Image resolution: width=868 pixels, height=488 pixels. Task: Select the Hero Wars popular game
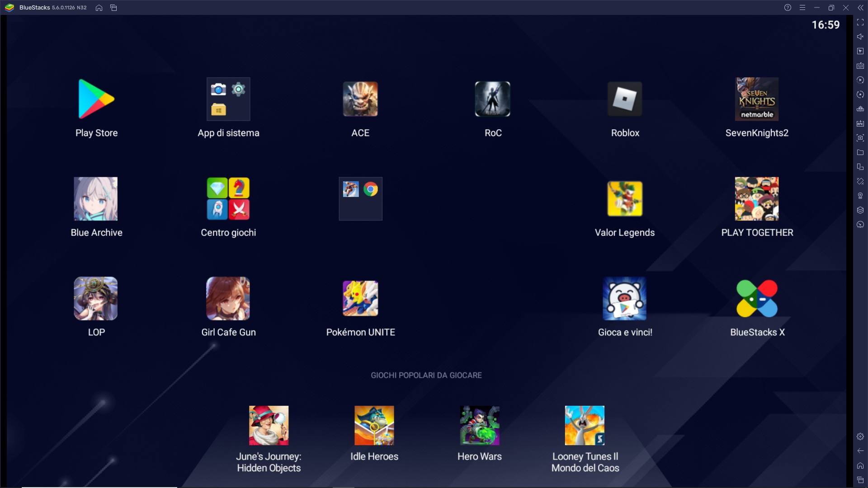tap(480, 426)
